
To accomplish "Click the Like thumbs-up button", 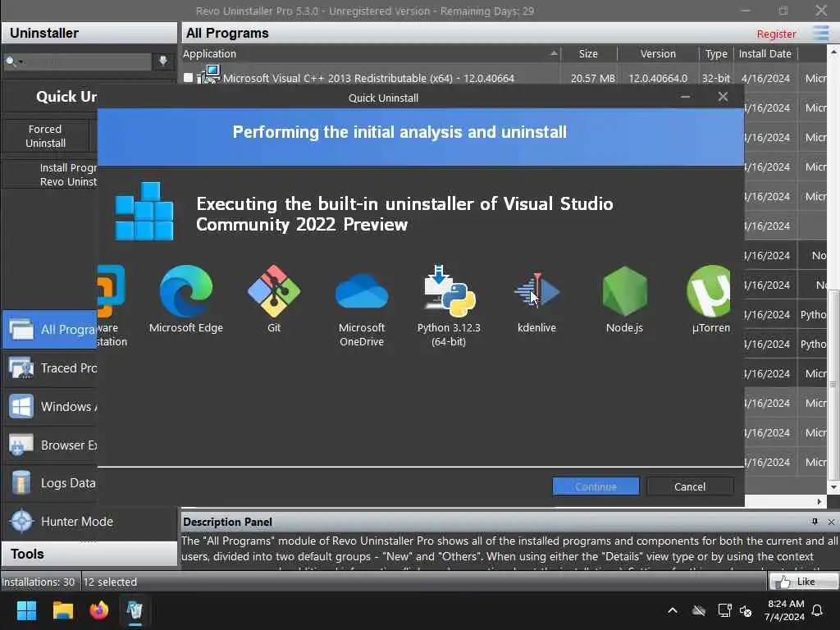I will pyautogui.click(x=804, y=582).
